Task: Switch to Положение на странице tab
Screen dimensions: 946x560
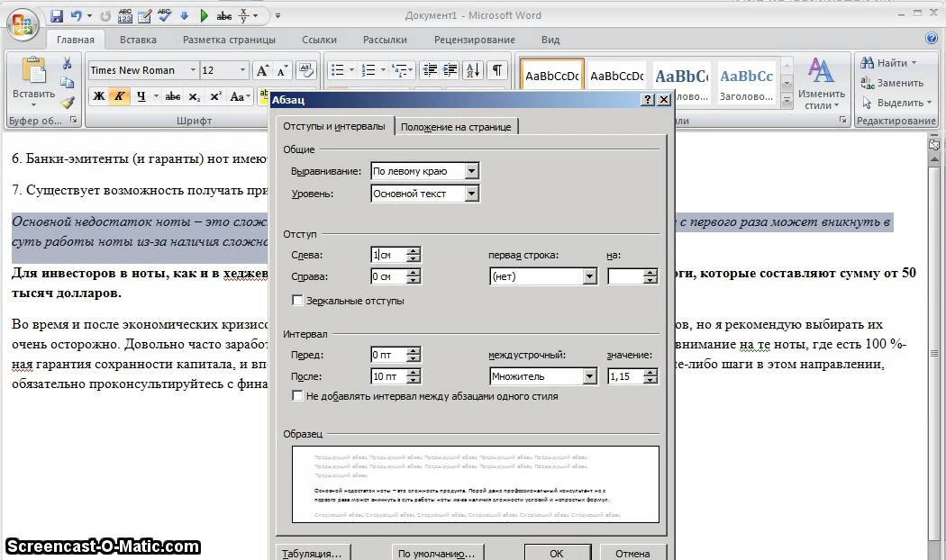Action: pos(456,127)
